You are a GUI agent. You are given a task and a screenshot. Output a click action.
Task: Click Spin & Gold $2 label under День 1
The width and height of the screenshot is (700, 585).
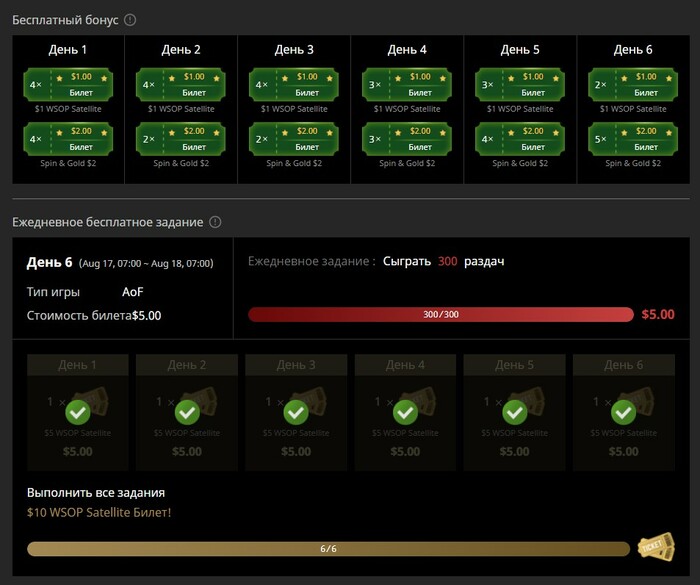[68, 163]
